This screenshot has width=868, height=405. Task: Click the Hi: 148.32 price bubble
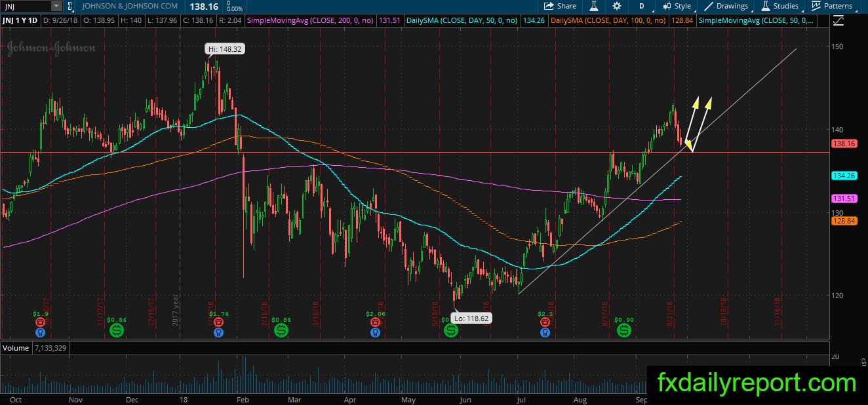(x=226, y=48)
